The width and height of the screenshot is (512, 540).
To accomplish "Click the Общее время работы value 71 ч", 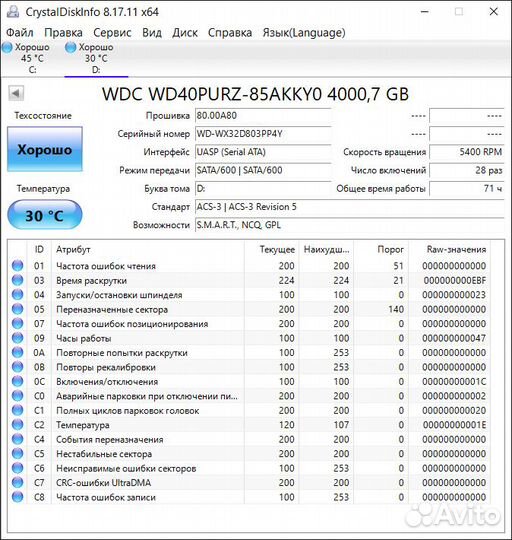I will click(467, 188).
